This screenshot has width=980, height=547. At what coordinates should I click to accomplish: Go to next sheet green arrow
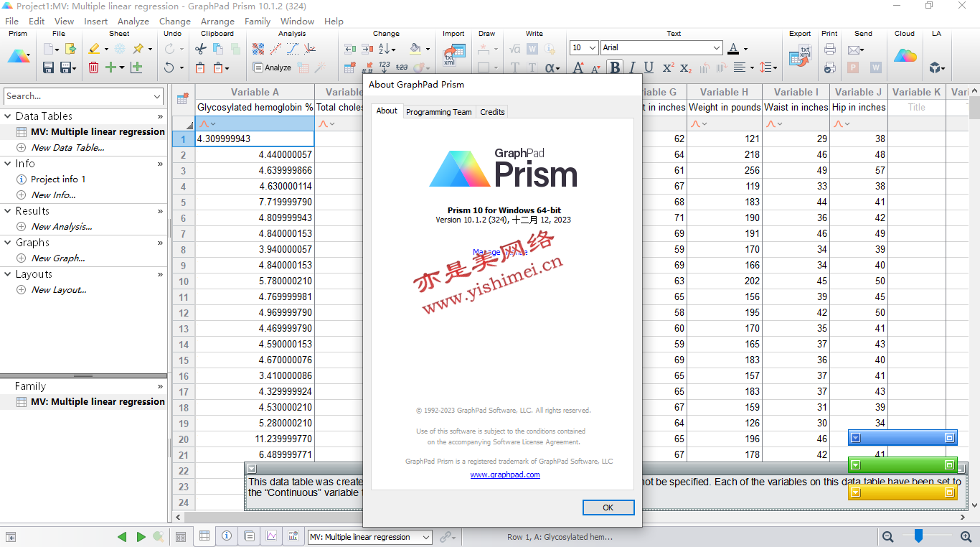point(141,536)
